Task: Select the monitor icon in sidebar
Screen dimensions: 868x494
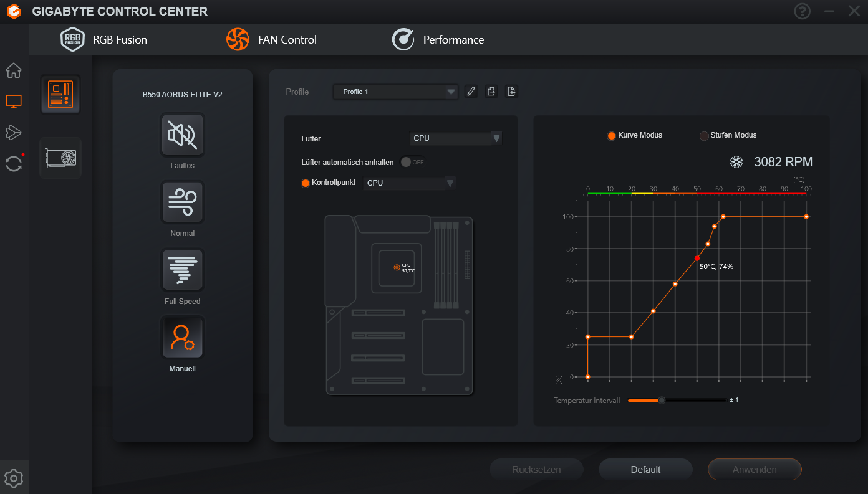Action: [14, 101]
